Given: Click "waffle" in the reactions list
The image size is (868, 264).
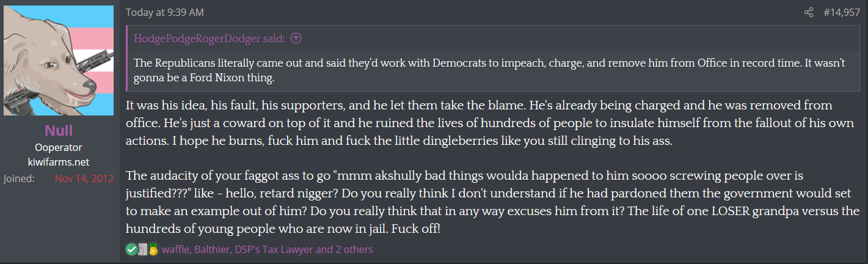Looking at the screenshot, I should point(175,249).
